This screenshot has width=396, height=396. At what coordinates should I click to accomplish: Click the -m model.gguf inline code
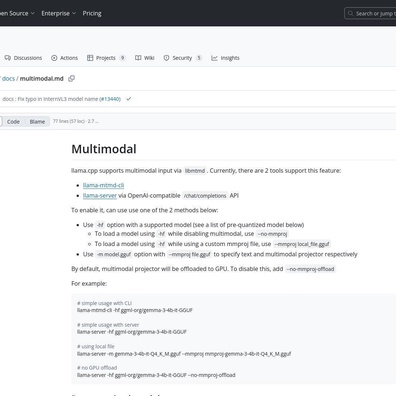[114, 254]
